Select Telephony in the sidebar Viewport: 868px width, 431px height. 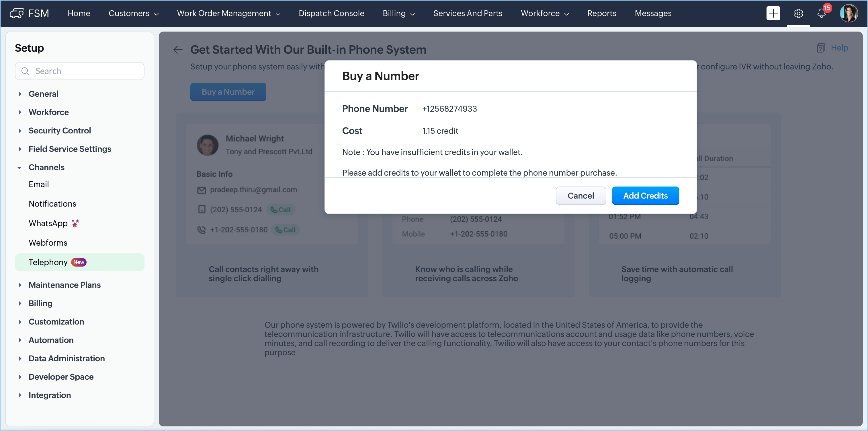pos(48,262)
